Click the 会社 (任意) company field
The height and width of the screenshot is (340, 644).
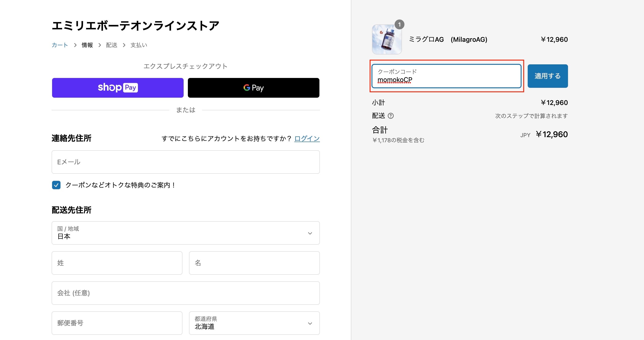point(186,293)
